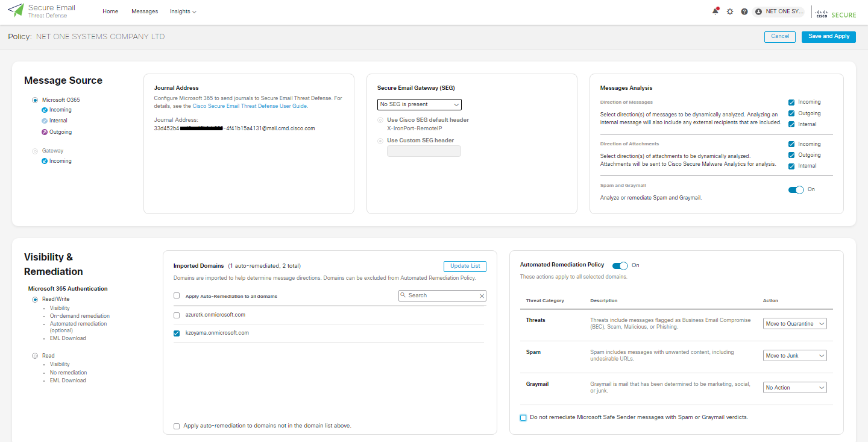Click the Microsoft 365 Authentication label
This screenshot has width=868, height=442.
(68, 289)
